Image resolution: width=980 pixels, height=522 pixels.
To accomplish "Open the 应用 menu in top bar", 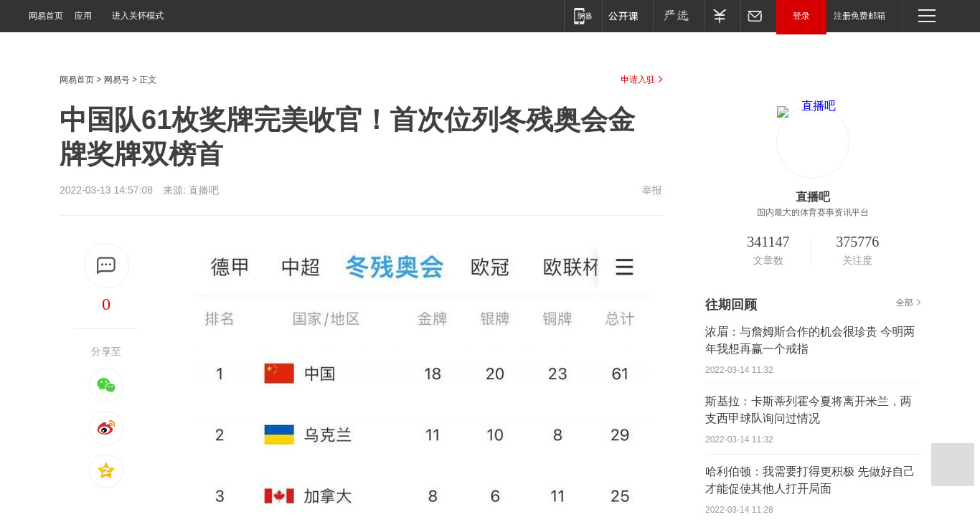I will tap(83, 16).
